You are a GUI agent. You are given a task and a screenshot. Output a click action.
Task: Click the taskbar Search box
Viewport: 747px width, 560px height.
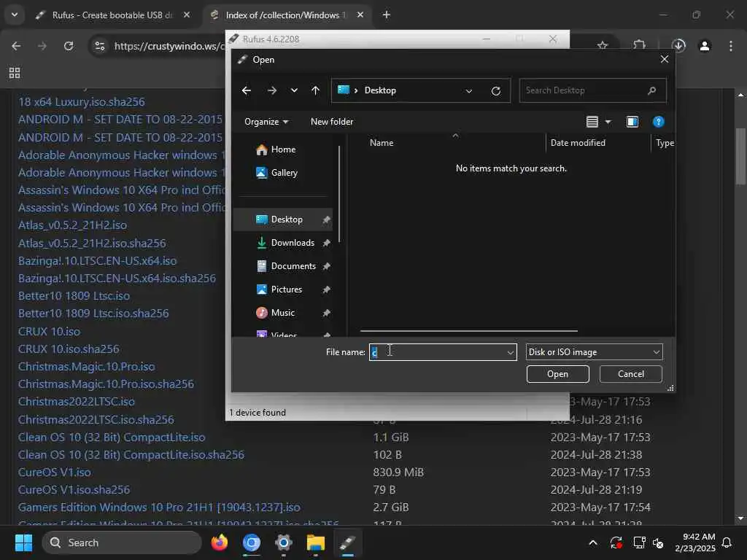point(122,542)
